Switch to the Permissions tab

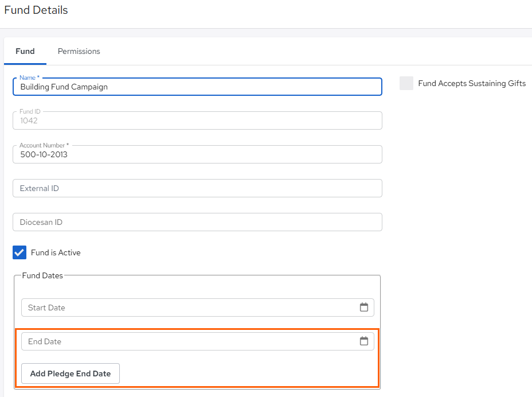[79, 51]
